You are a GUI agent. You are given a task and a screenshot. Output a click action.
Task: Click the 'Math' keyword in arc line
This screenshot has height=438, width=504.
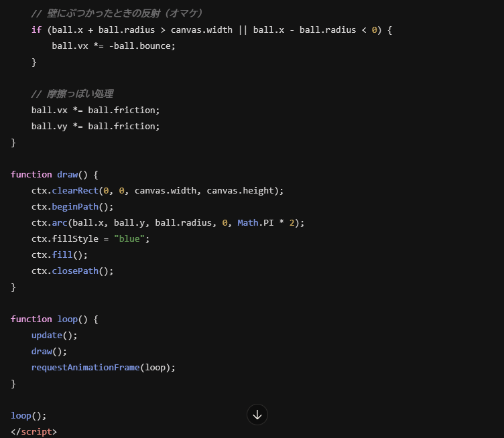pos(248,222)
